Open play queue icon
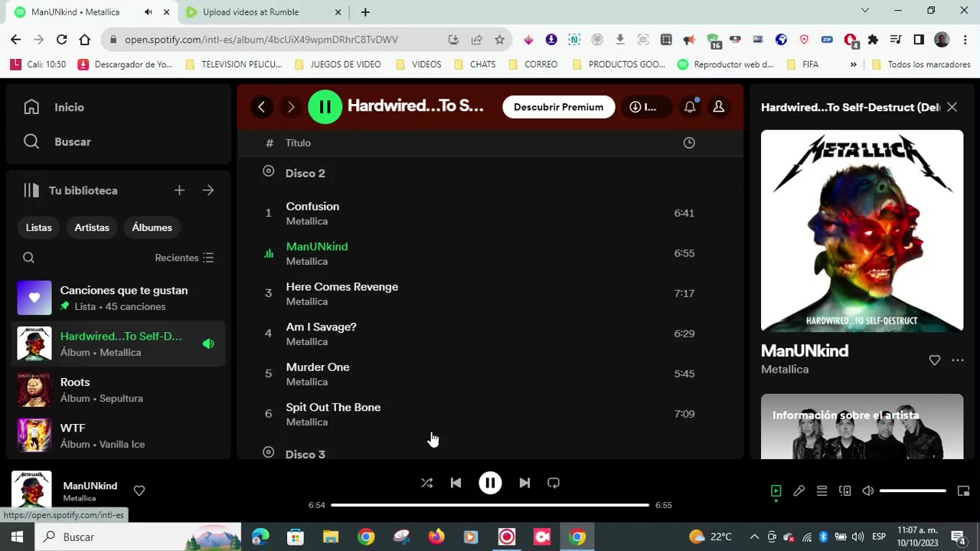Screen dimensions: 980x551 point(822,491)
